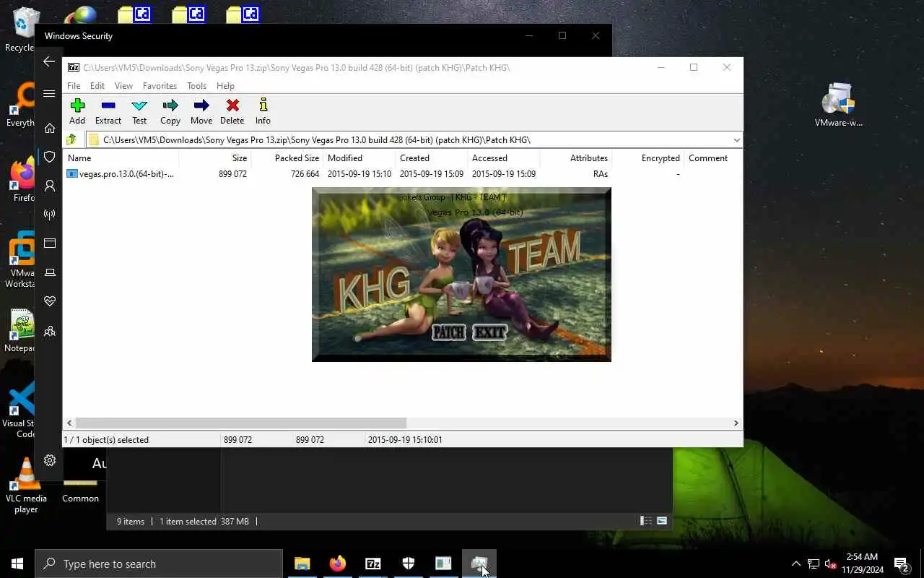Sort by the Modified column header
The image size is (924, 578).
[x=359, y=158]
